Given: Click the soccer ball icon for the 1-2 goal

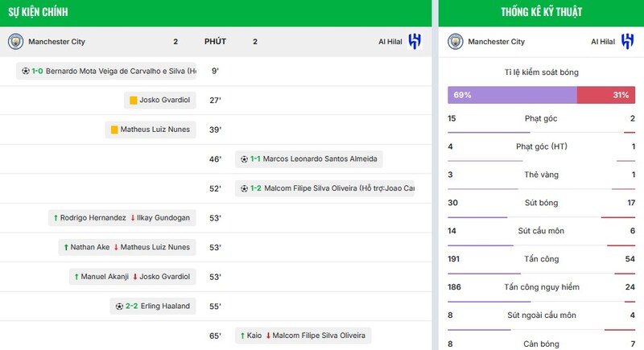Looking at the screenshot, I should click(x=244, y=189).
